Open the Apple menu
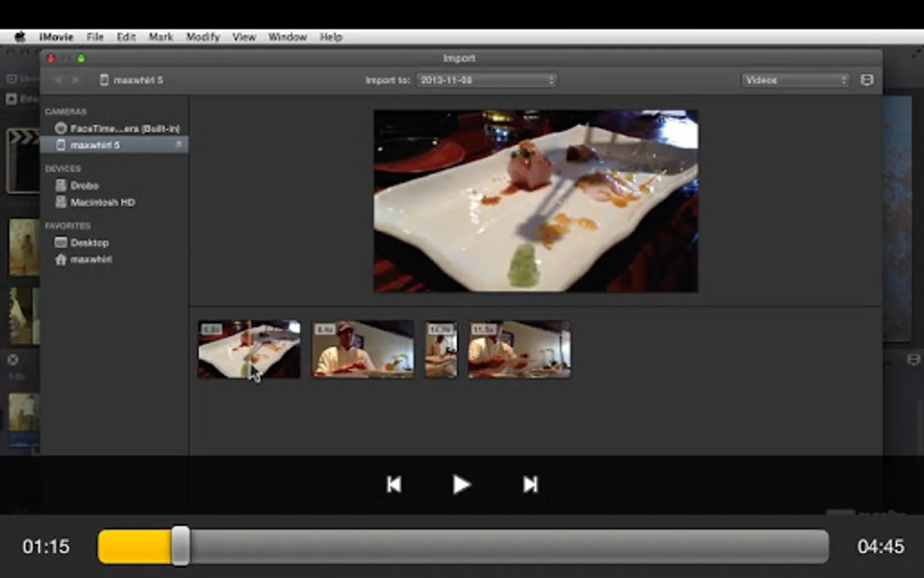Image resolution: width=924 pixels, height=578 pixels. tap(20, 37)
